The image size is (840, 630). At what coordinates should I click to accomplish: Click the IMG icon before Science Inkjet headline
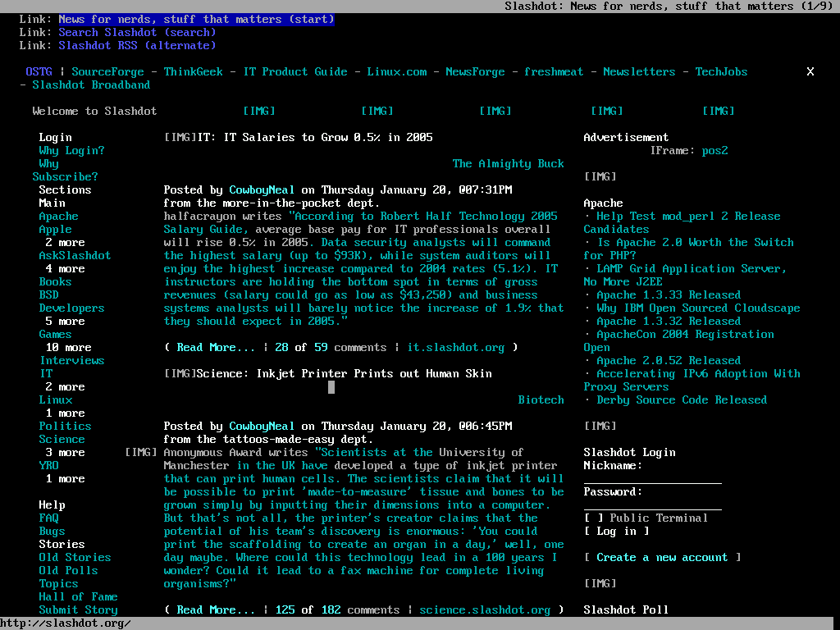pyautogui.click(x=180, y=374)
